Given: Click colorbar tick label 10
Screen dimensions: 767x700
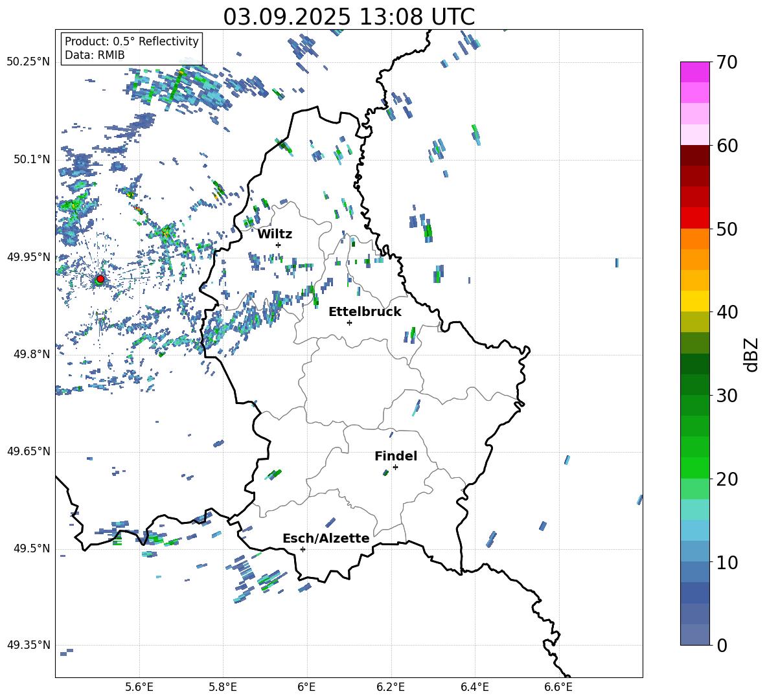Looking at the screenshot, I should pyautogui.click(x=727, y=562).
